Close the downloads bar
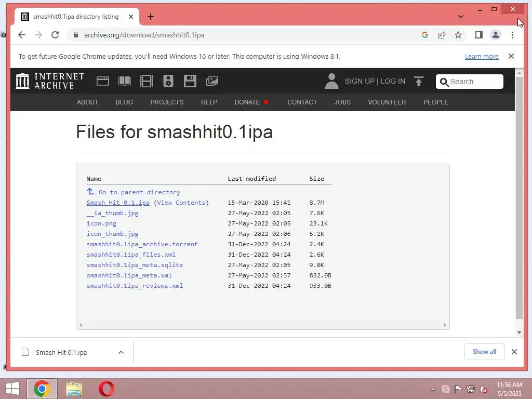 click(514, 352)
